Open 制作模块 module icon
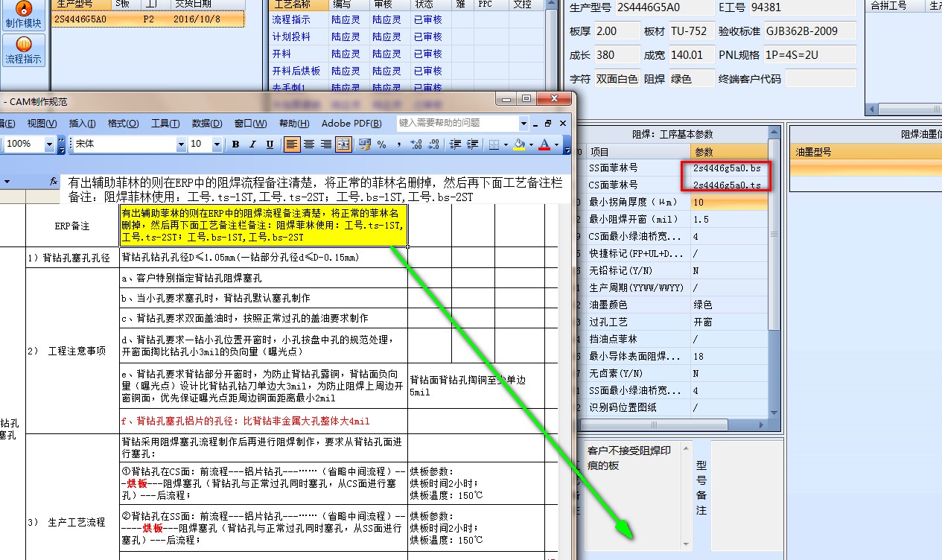The image size is (942, 560). point(24,16)
